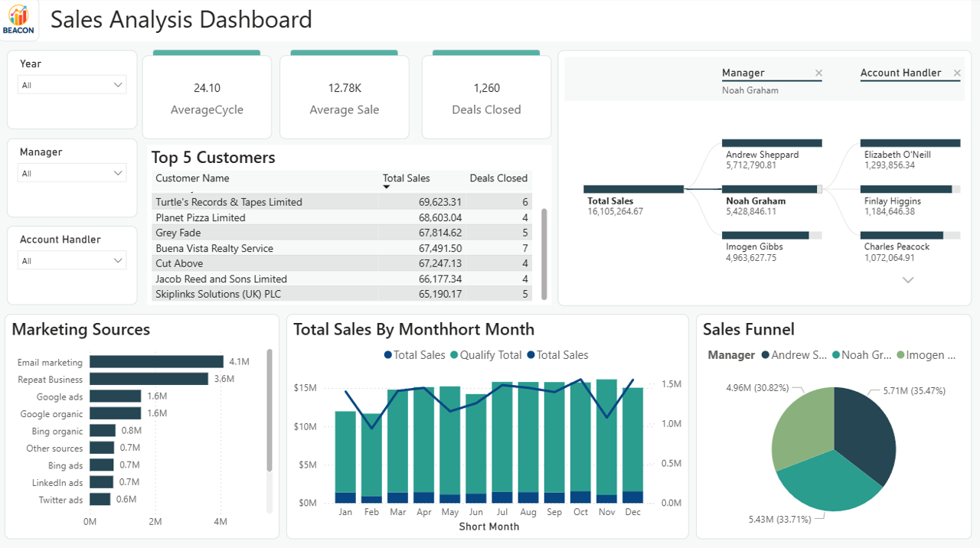Screen dimensions: 980x548
Task: Click the Qualify Total legend marker
Action: point(454,355)
